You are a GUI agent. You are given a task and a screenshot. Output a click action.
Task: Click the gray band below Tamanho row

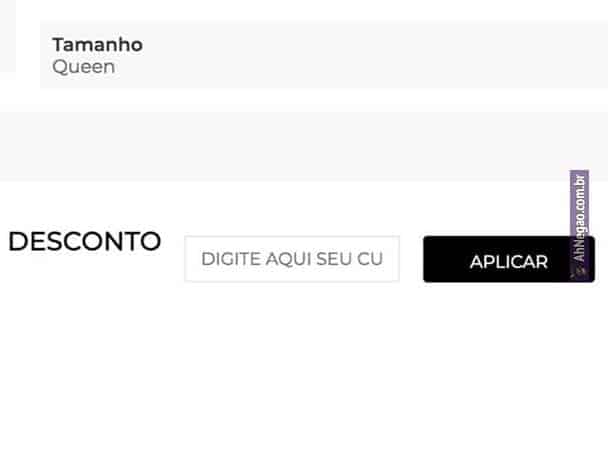click(300, 145)
